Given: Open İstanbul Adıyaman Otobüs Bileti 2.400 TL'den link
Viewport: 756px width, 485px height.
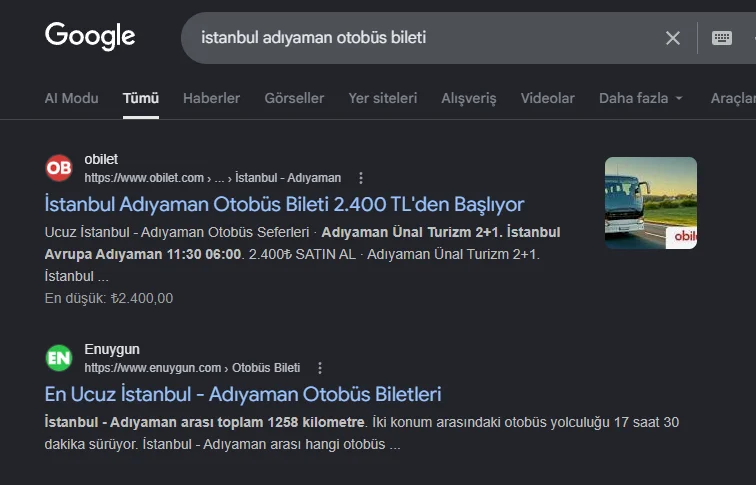Looking at the screenshot, I should [284, 204].
